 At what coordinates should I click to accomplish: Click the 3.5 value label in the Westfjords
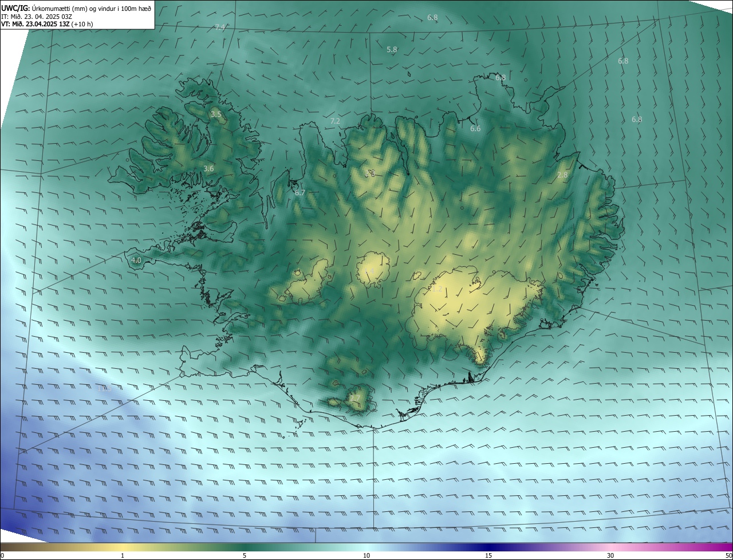[x=216, y=115]
